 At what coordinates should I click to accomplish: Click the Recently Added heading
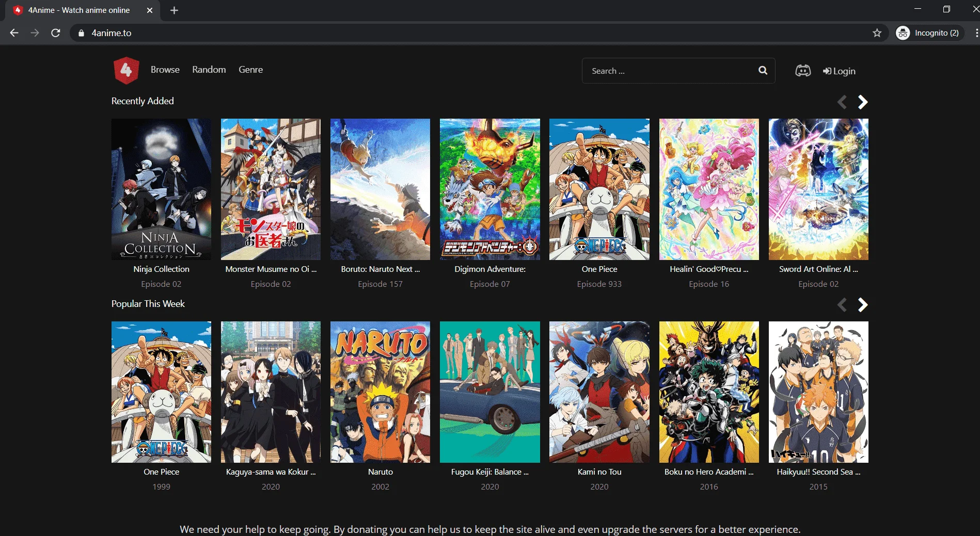point(143,101)
